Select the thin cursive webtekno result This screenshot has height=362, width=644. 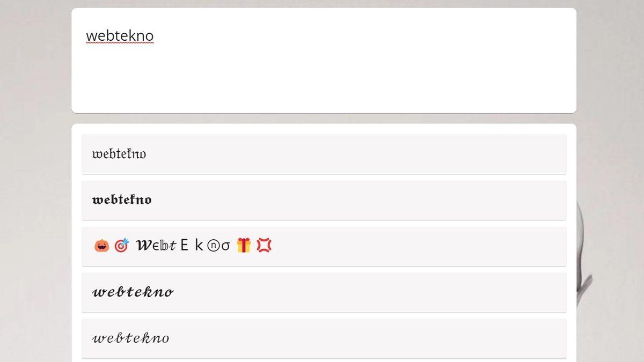pyautogui.click(x=130, y=338)
